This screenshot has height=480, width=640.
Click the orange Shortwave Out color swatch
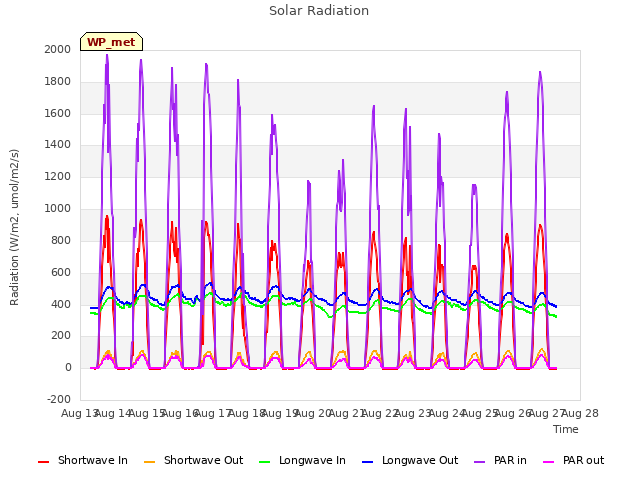[149, 462]
